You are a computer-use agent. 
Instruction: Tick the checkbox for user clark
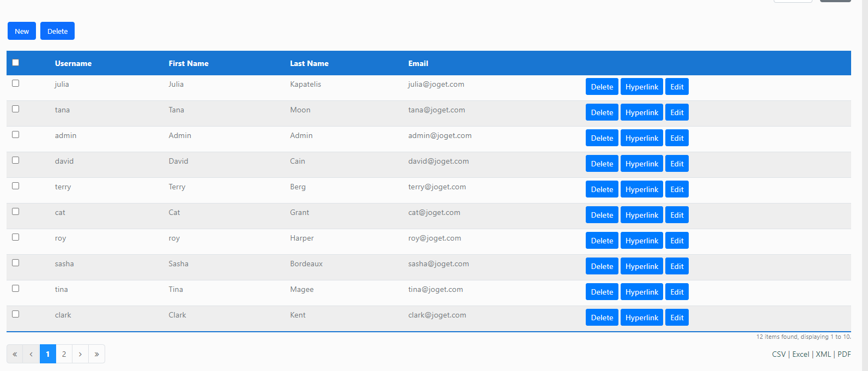(16, 314)
